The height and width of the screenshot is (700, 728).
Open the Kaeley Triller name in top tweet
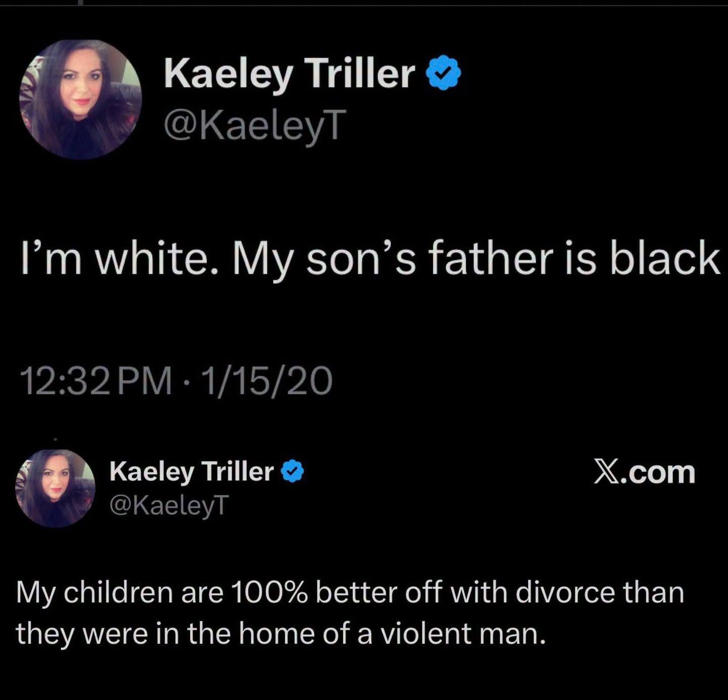289,74
